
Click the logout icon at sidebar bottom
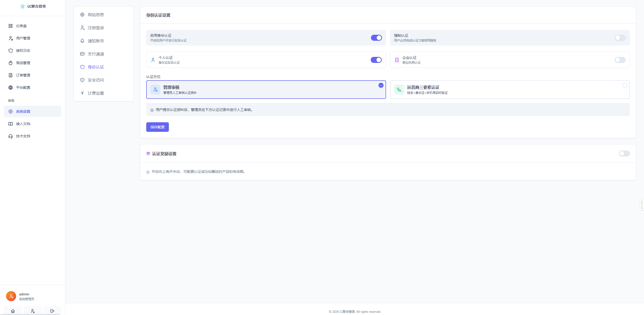52,311
